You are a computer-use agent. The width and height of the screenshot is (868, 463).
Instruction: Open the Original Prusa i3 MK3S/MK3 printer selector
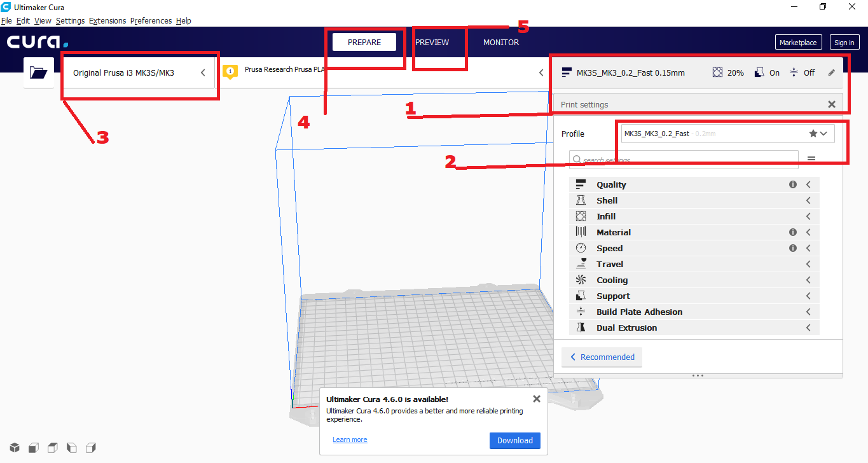138,73
